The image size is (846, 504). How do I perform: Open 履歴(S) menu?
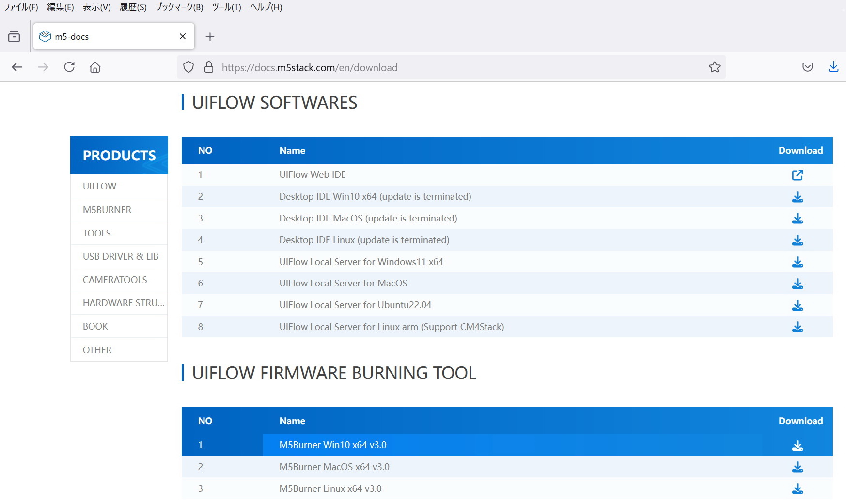(133, 7)
